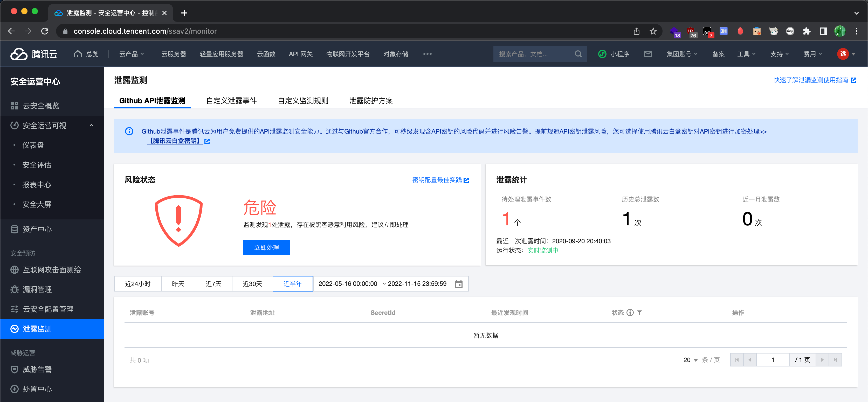Select the 近24小时 time range
Image resolution: width=868 pixels, height=402 pixels.
pos(138,284)
